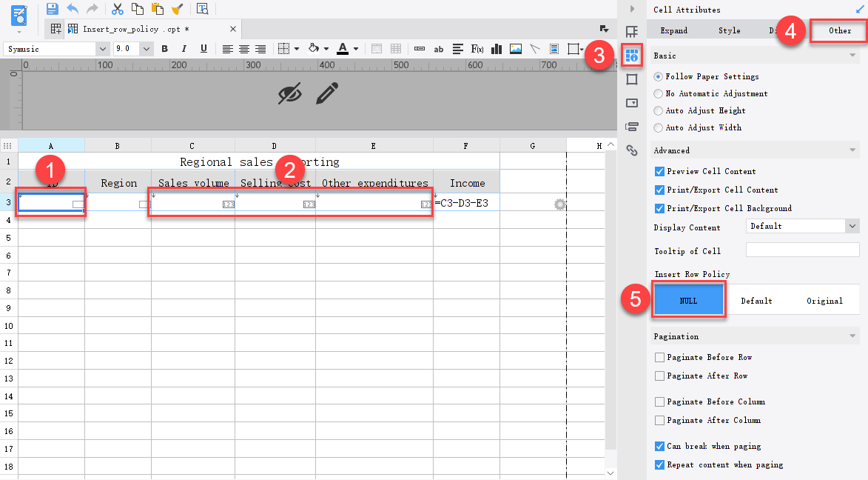Select the formula F(x) insertion tool

477,48
